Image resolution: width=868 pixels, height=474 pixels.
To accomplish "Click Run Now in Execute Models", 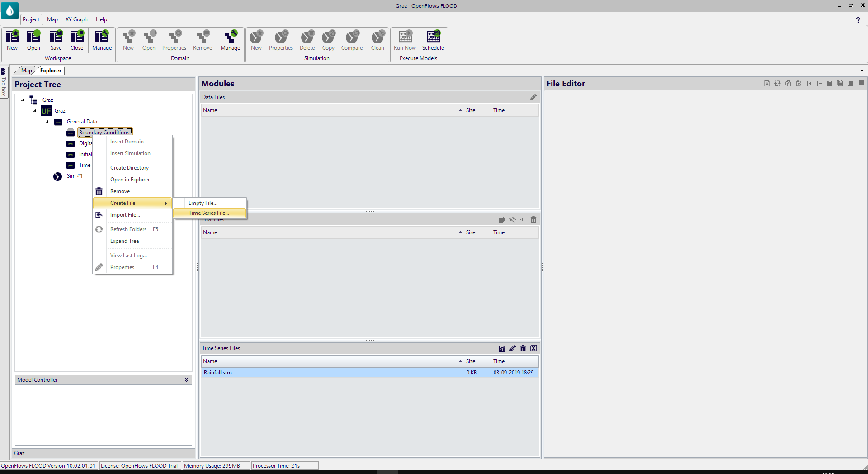I will [405, 40].
